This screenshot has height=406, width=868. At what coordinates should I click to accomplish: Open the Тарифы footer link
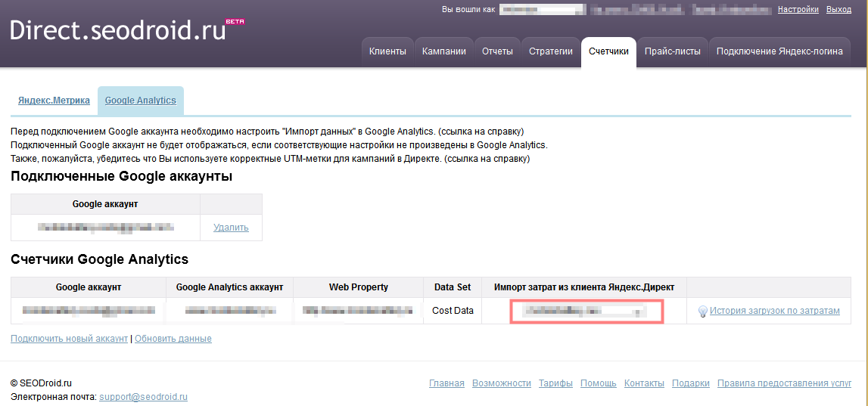[x=555, y=383]
